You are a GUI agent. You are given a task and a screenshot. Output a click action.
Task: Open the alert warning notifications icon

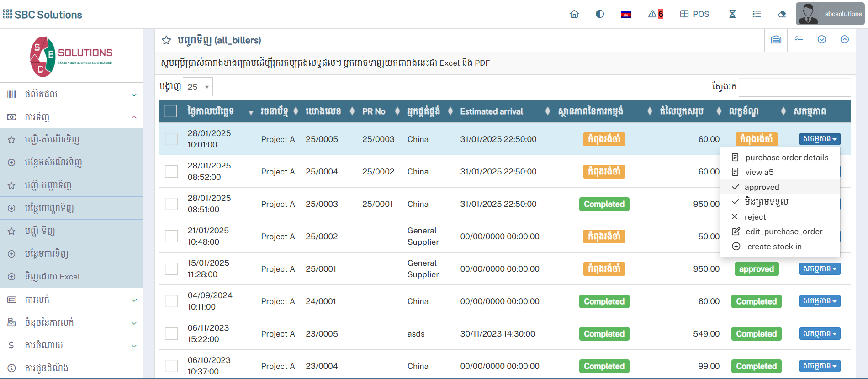655,14
